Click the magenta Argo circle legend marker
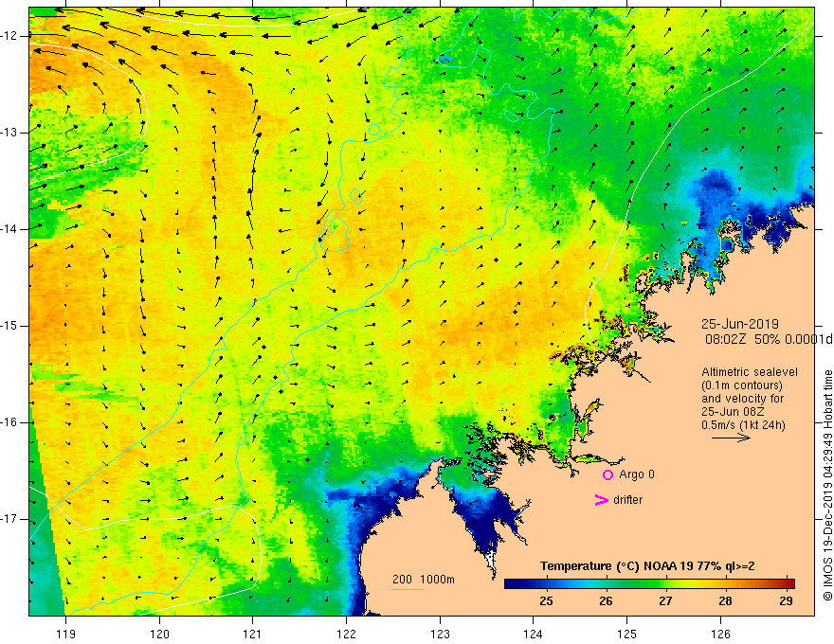Image resolution: width=834 pixels, height=644 pixels. click(x=607, y=475)
